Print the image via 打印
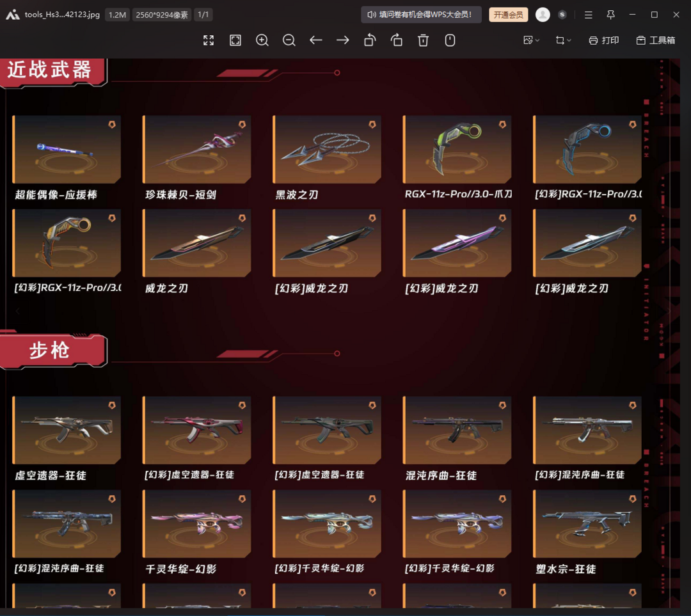Image resolution: width=691 pixels, height=616 pixels. (604, 40)
